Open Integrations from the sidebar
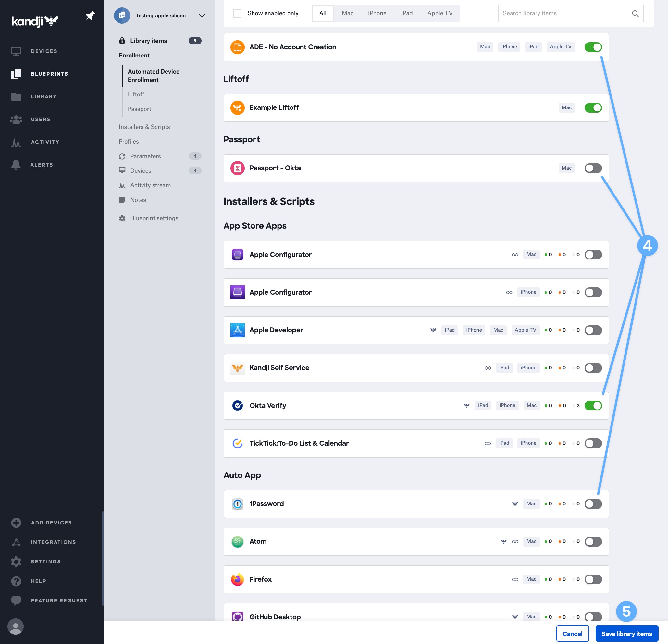The width and height of the screenshot is (668, 644). (54, 542)
